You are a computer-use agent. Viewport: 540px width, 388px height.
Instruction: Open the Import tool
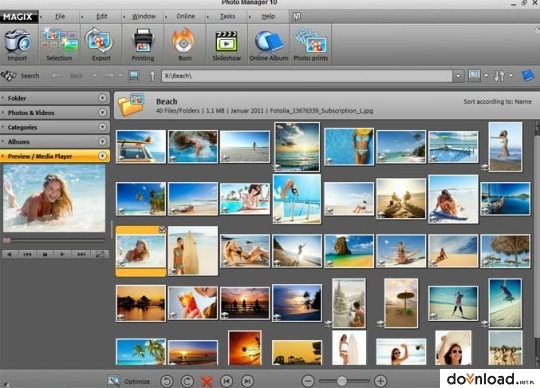pyautogui.click(x=17, y=45)
